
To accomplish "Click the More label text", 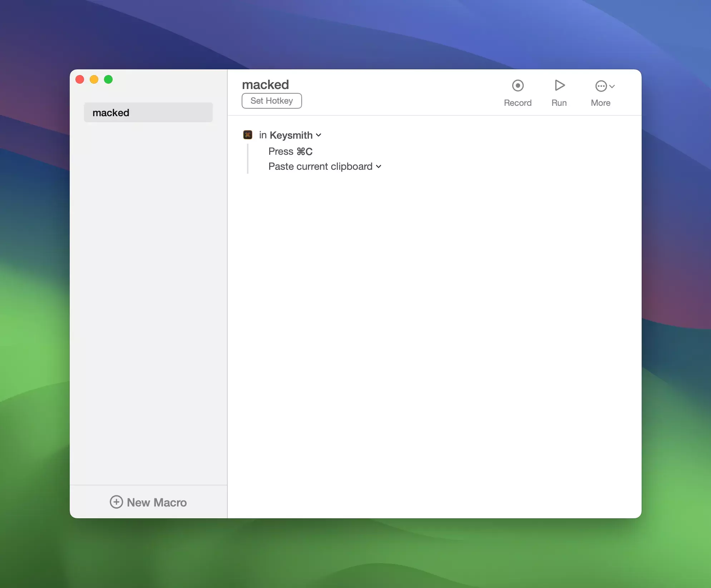I will (601, 103).
